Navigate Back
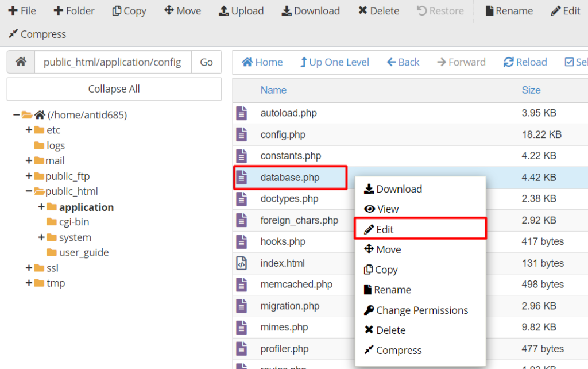 tap(403, 62)
